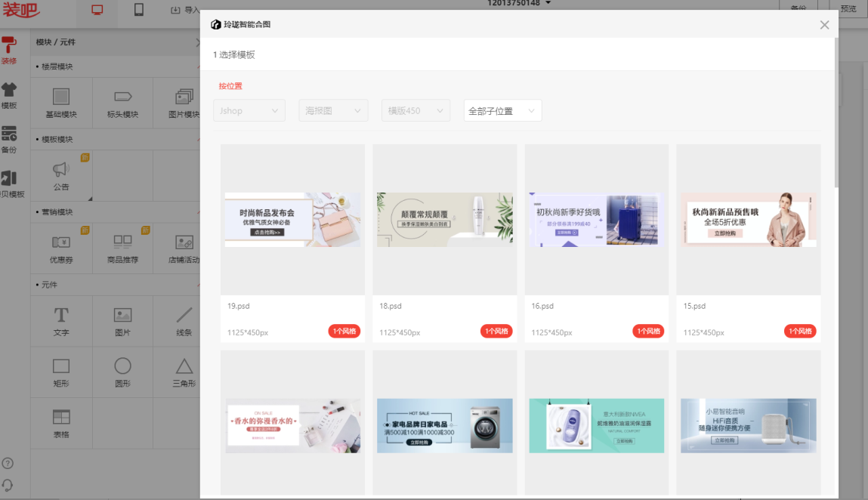Open the 全部子位置 dropdown

click(x=502, y=111)
